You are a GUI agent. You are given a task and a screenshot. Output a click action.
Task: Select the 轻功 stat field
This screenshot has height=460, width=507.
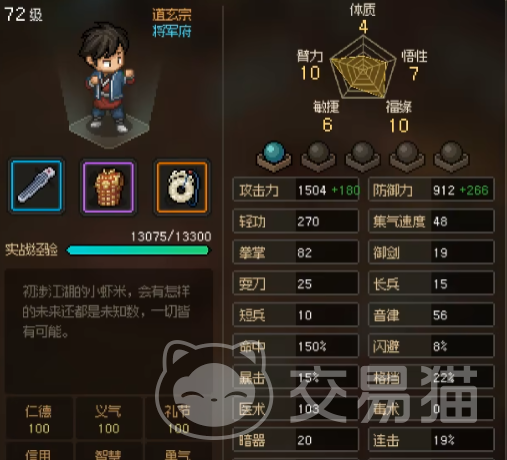(x=296, y=221)
